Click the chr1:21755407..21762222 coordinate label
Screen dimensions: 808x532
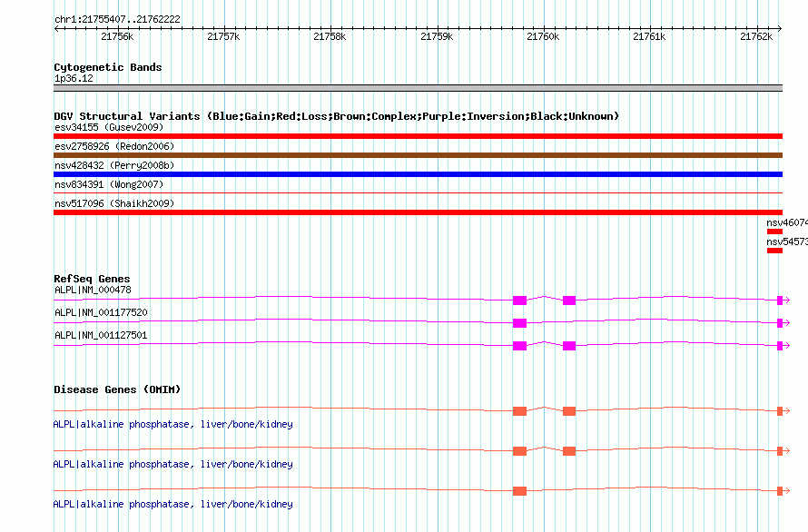click(x=117, y=19)
